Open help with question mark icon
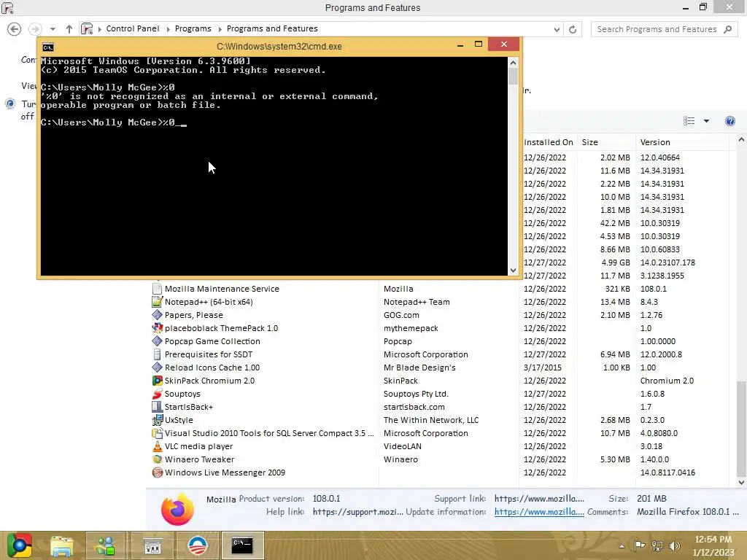 tap(729, 121)
